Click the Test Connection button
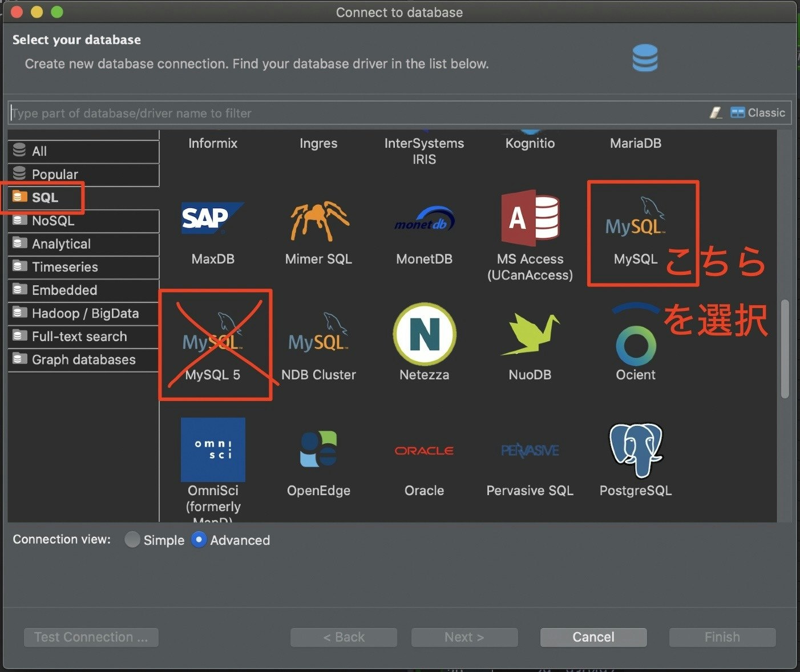This screenshot has height=672, width=800. click(91, 637)
